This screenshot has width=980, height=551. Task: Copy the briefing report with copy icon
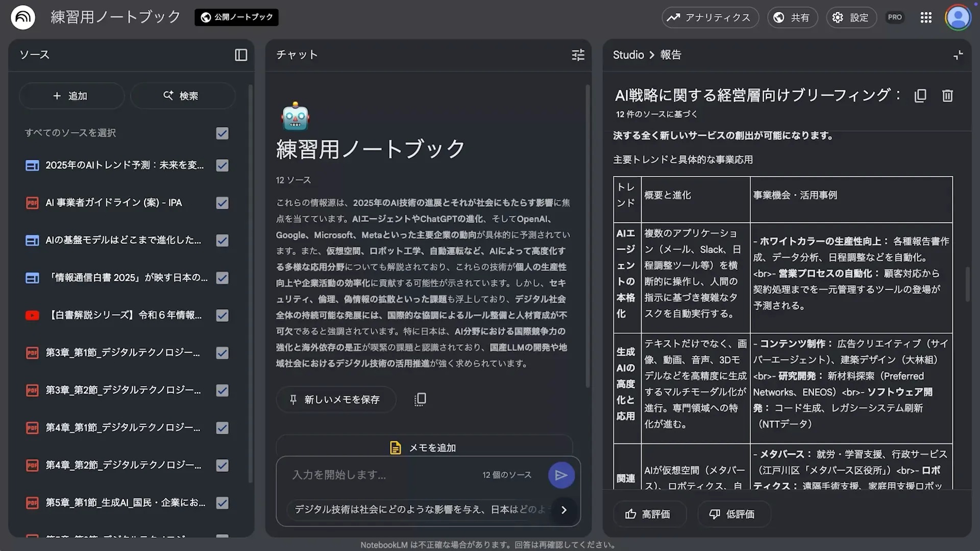920,95
